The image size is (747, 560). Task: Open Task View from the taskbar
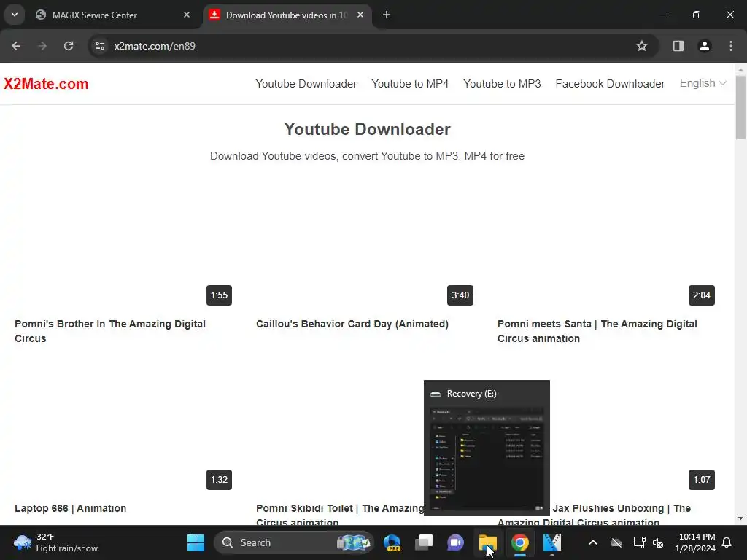pos(424,542)
